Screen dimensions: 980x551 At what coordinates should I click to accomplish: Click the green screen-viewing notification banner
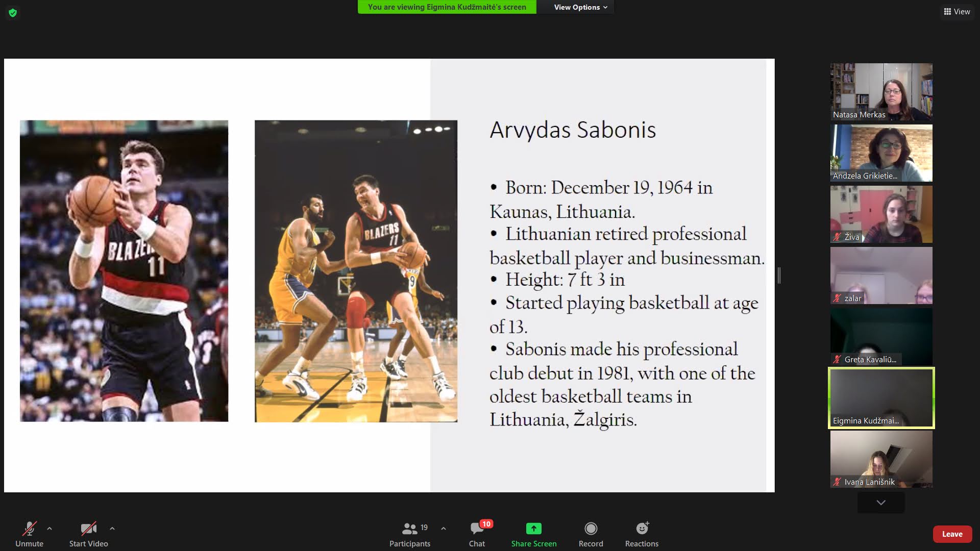[447, 7]
